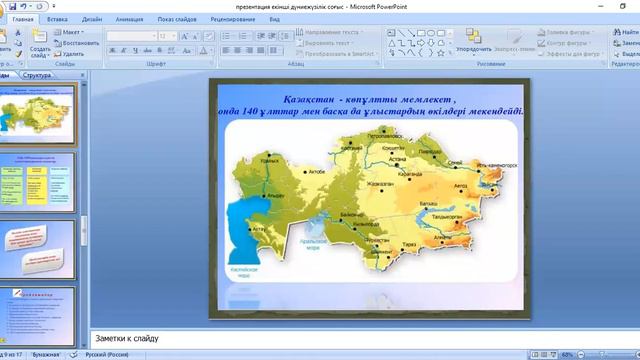The width and height of the screenshot is (640, 360).
Task: Switch to the Анимация tab
Action: pyautogui.click(x=129, y=19)
